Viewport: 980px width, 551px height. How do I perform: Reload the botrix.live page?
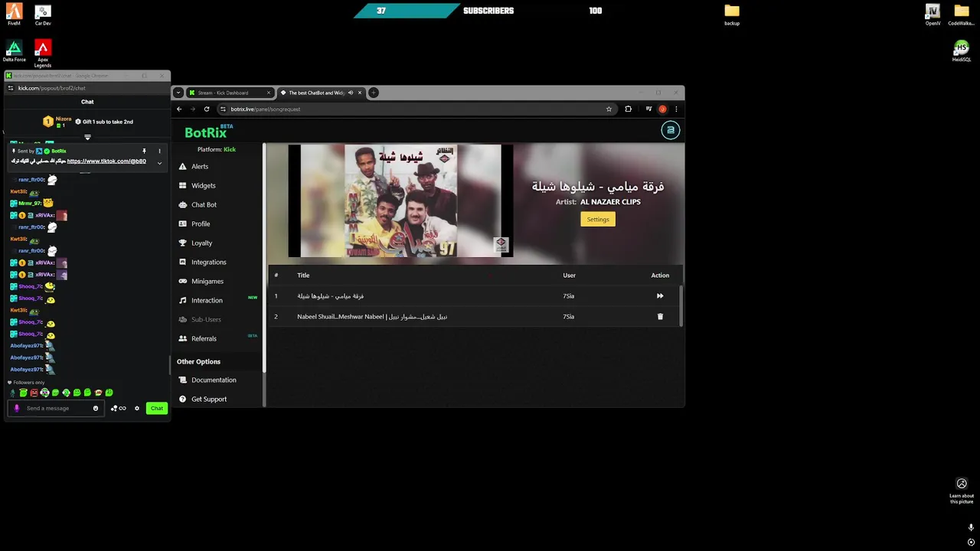coord(206,109)
